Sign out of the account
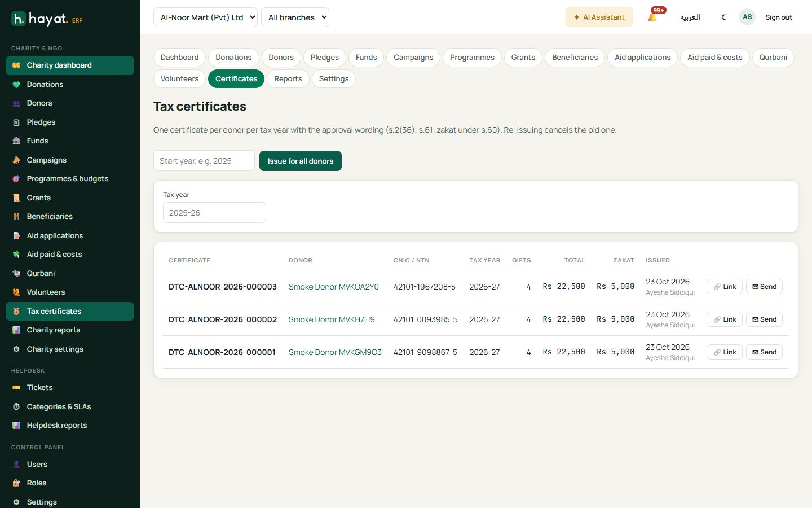The image size is (812, 508). (x=779, y=17)
